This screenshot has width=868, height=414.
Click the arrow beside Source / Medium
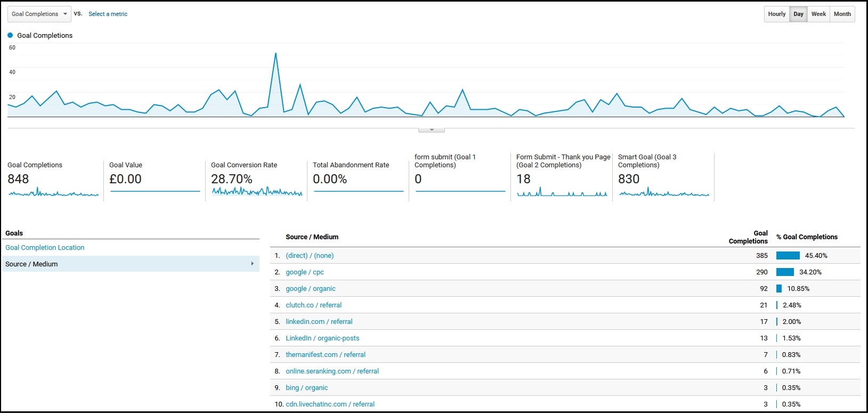252,264
